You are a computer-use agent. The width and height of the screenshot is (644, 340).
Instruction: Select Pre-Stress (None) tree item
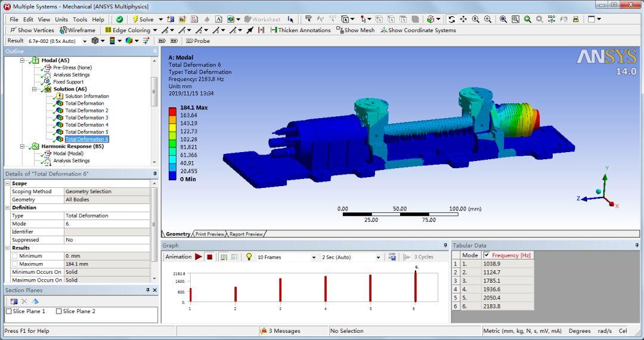(x=72, y=67)
